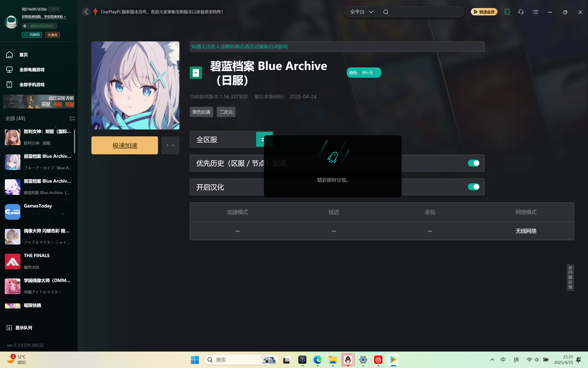Select 碧蓝档案 ブルーアーカイブ list entry

[x=38, y=162]
